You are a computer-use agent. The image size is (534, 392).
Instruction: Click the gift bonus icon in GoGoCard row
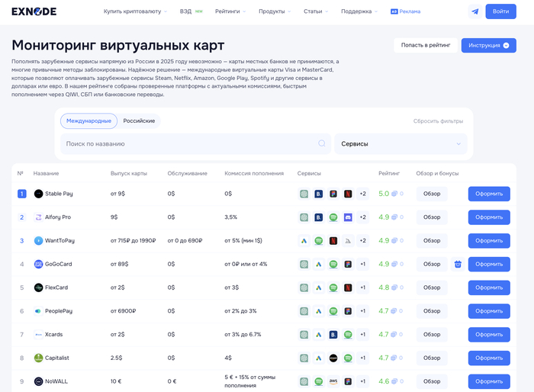tap(458, 264)
